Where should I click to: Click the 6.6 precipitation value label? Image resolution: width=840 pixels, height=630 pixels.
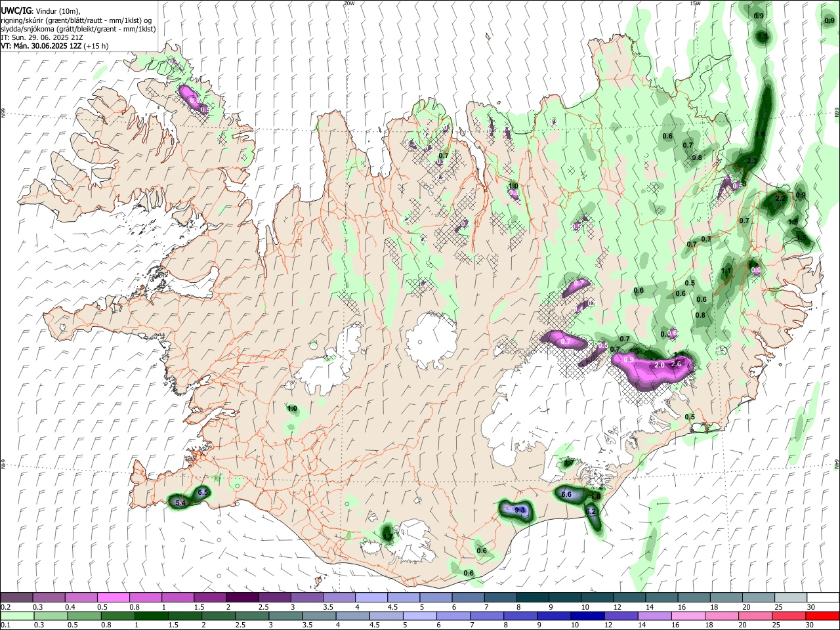coord(567,494)
